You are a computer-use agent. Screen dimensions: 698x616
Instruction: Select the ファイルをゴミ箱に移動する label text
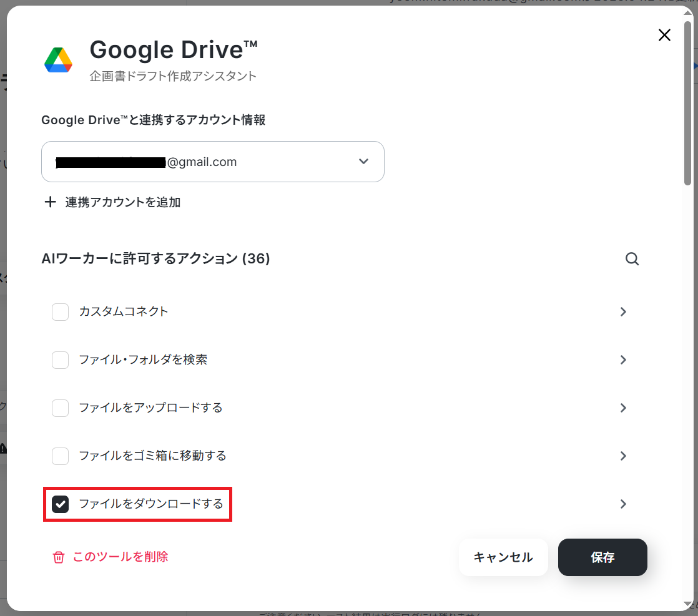pos(153,456)
